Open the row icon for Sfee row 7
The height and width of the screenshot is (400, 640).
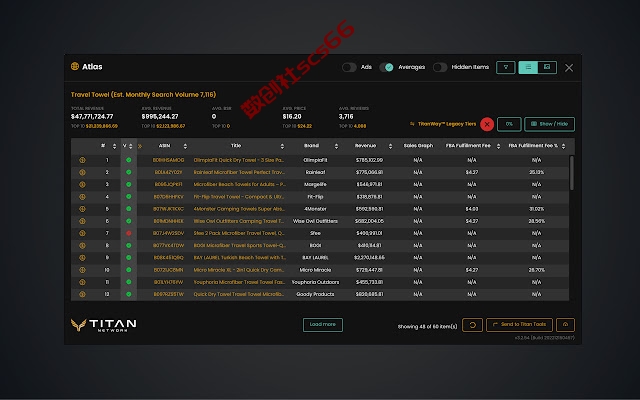[82, 233]
